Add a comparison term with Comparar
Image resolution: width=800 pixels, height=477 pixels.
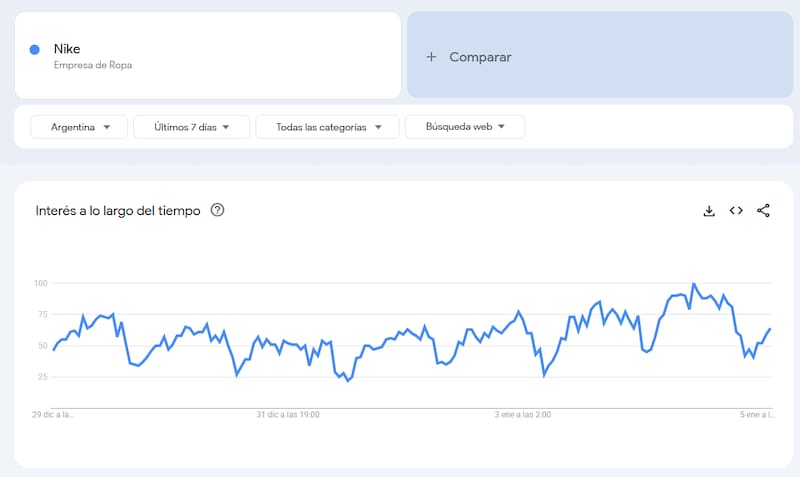pos(480,57)
